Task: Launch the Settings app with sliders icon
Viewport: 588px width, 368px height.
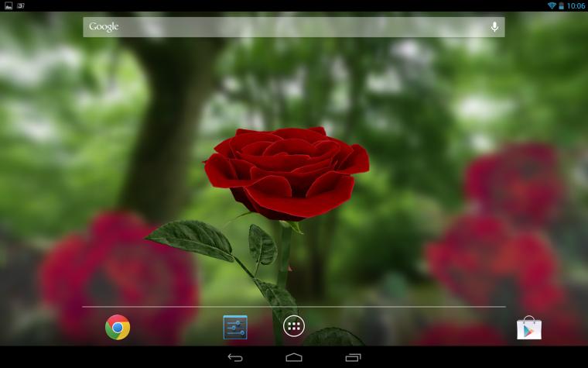Action: 235,327
